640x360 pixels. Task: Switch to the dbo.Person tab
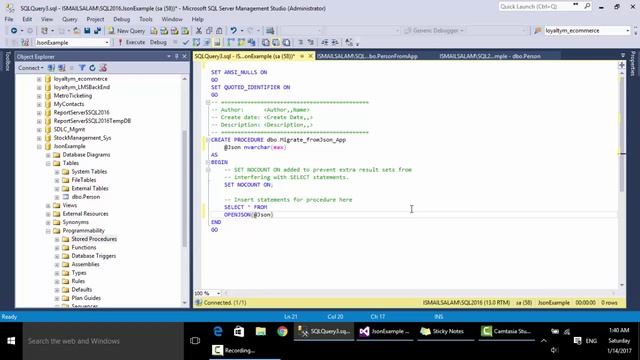coord(490,56)
